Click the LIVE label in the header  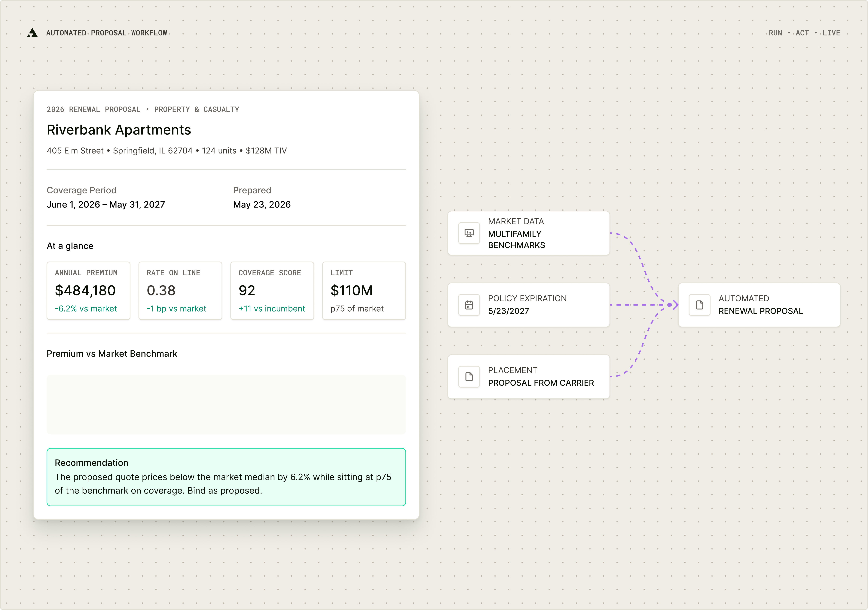[831, 33]
